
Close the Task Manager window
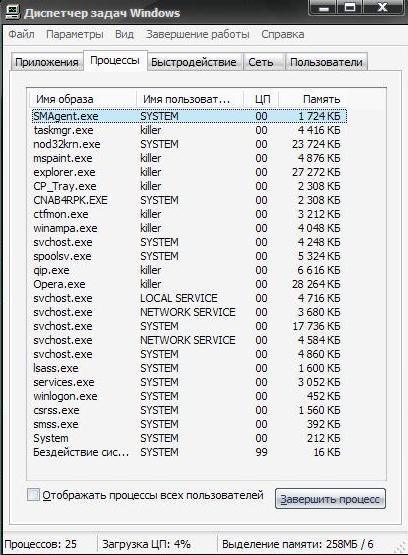(383, 7)
